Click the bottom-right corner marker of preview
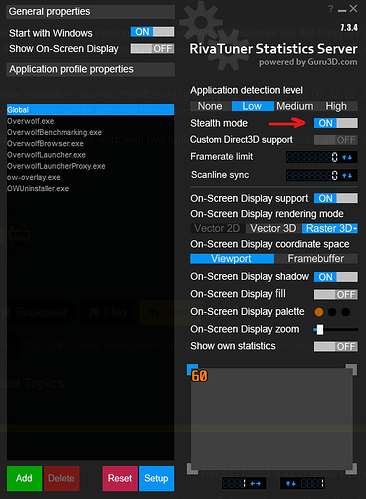The width and height of the screenshot is (366, 499). click(351, 468)
